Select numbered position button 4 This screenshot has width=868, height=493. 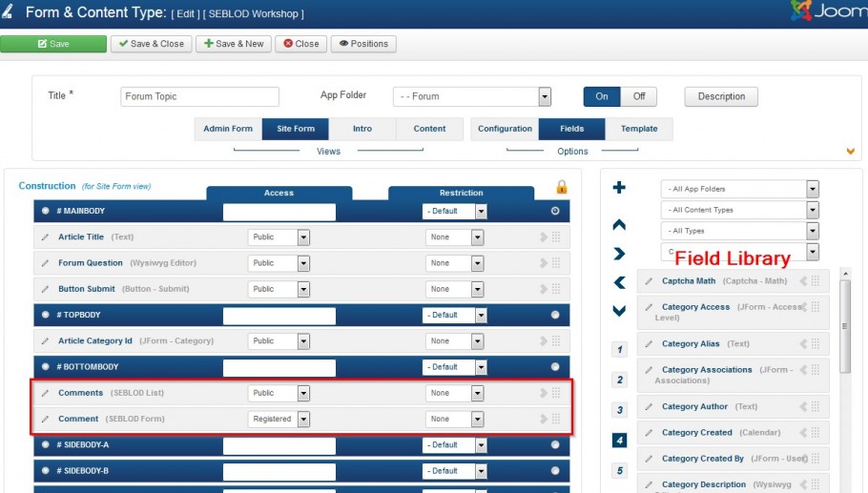(x=619, y=441)
